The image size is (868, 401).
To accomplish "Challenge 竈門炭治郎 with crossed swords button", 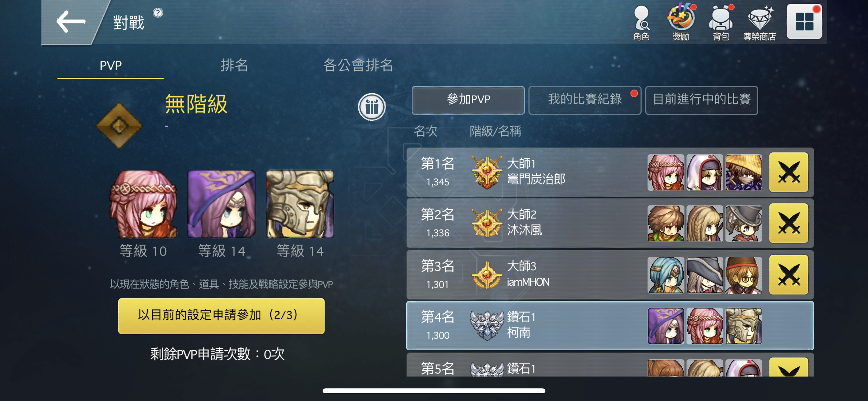I will (789, 172).
